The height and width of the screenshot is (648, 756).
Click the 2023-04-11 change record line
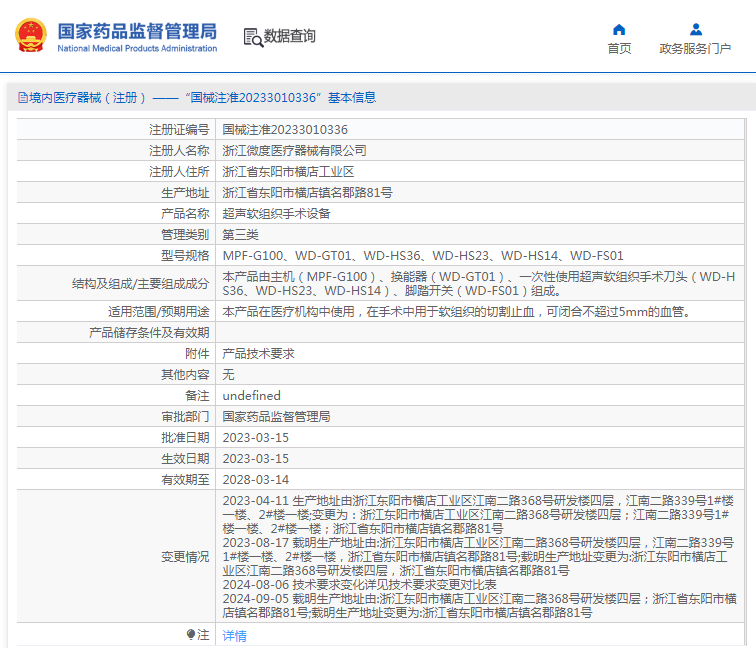coord(478,515)
